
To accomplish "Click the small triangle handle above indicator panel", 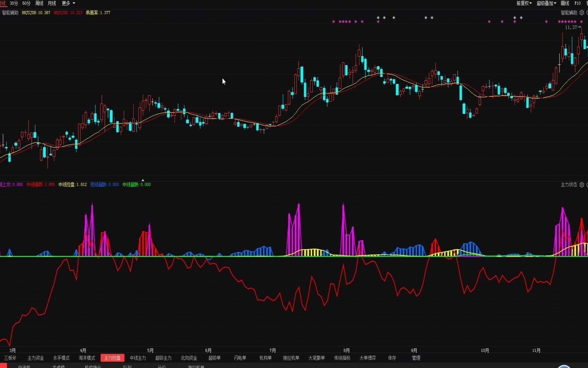I will 143,180.
